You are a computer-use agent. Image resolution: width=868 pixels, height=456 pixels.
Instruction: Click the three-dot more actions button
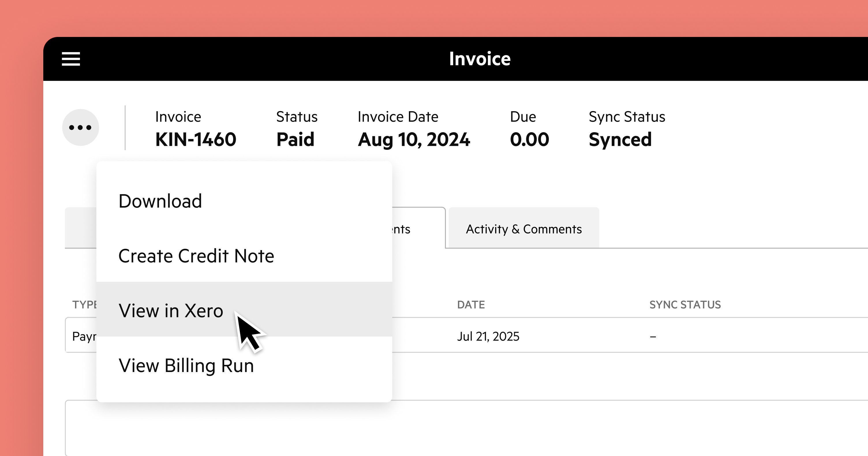coord(81,127)
